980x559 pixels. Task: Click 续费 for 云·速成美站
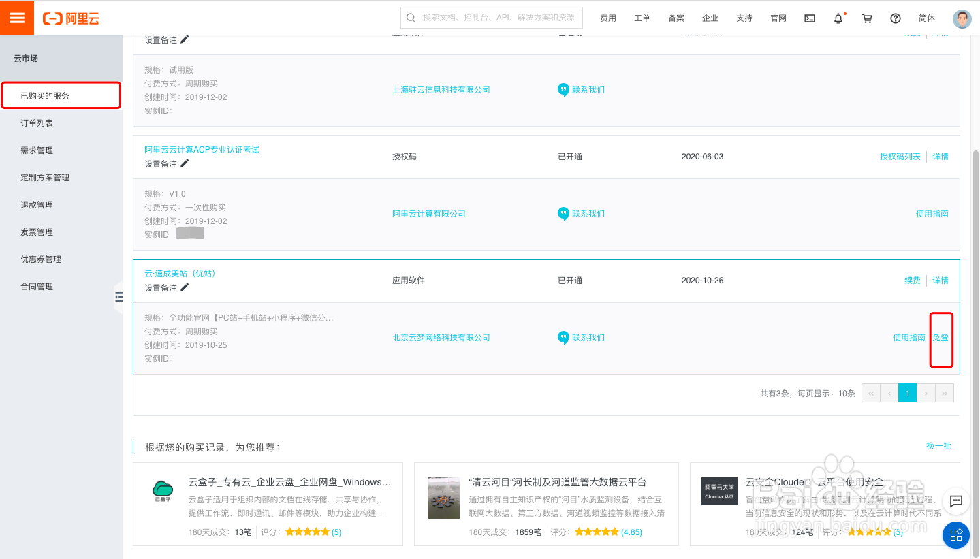tap(913, 281)
